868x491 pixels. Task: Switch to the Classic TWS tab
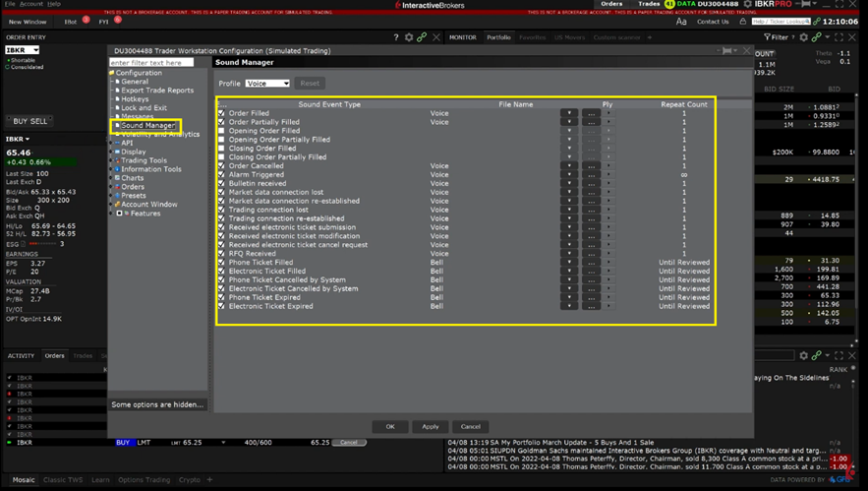(63, 480)
